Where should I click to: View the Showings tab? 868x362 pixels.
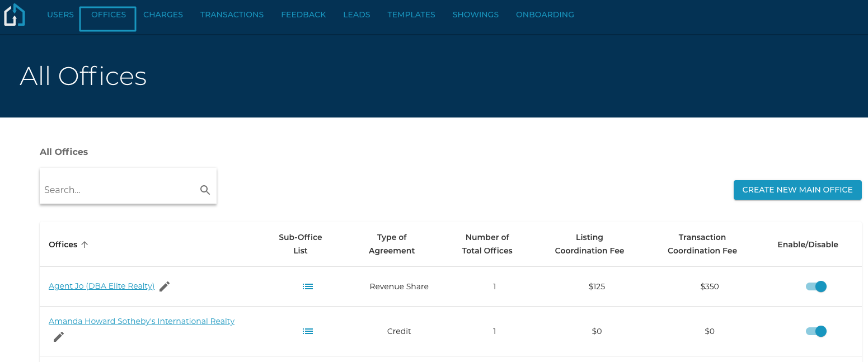click(x=476, y=15)
